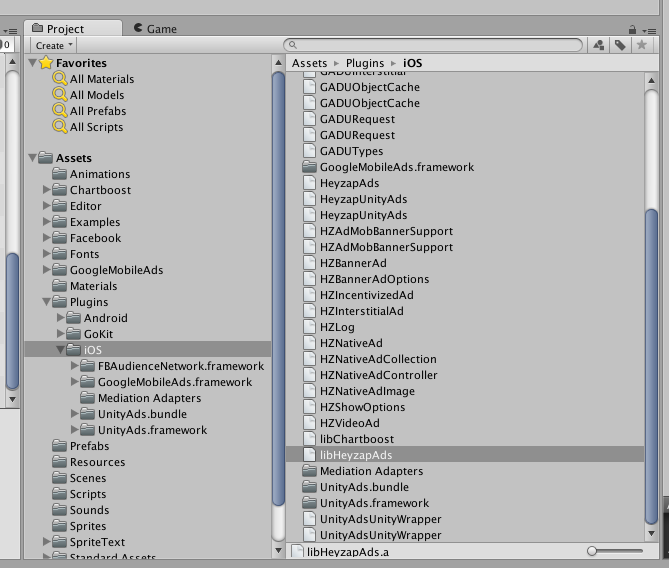Select the HZInterstitialAd file
This screenshot has height=568, width=669.
pyautogui.click(x=361, y=311)
